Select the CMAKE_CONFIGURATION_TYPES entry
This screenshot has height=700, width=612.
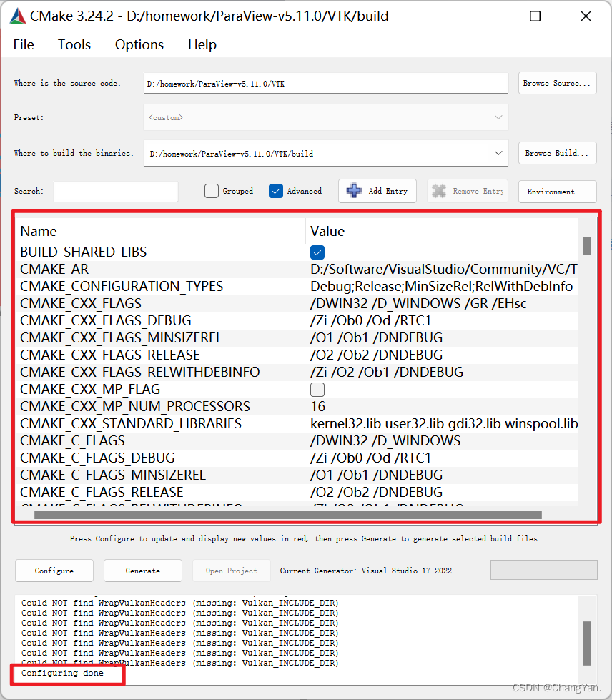[x=122, y=287]
